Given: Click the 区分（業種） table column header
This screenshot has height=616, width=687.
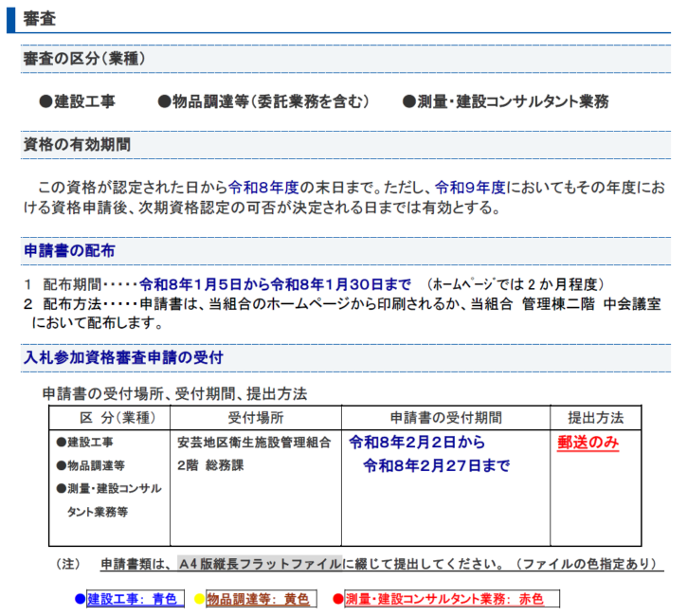Looking at the screenshot, I should pos(109,418).
